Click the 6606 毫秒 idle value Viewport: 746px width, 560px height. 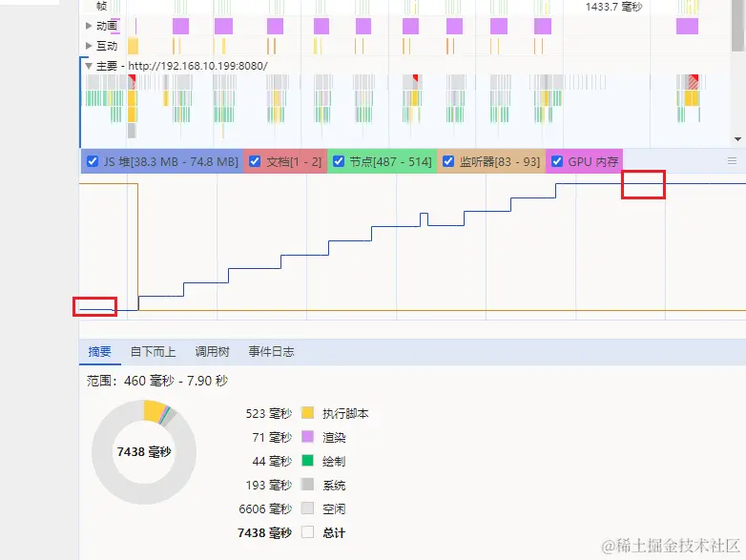[x=265, y=508]
